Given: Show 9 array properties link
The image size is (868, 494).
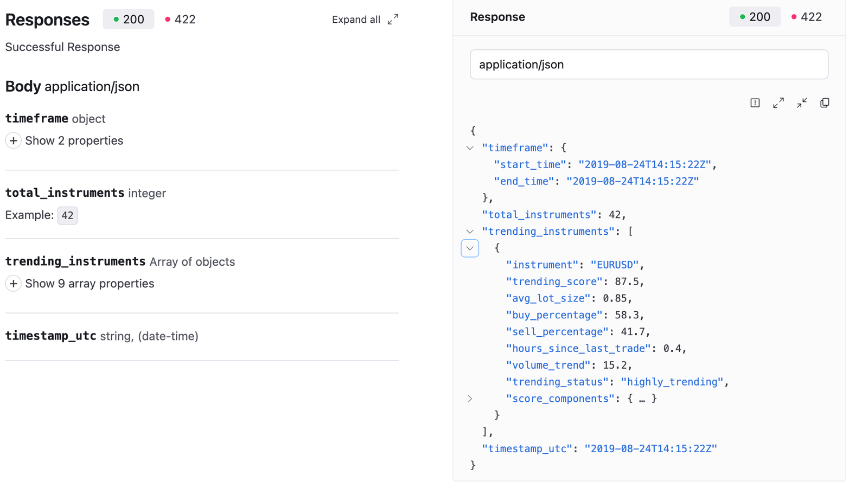Looking at the screenshot, I should tap(90, 284).
